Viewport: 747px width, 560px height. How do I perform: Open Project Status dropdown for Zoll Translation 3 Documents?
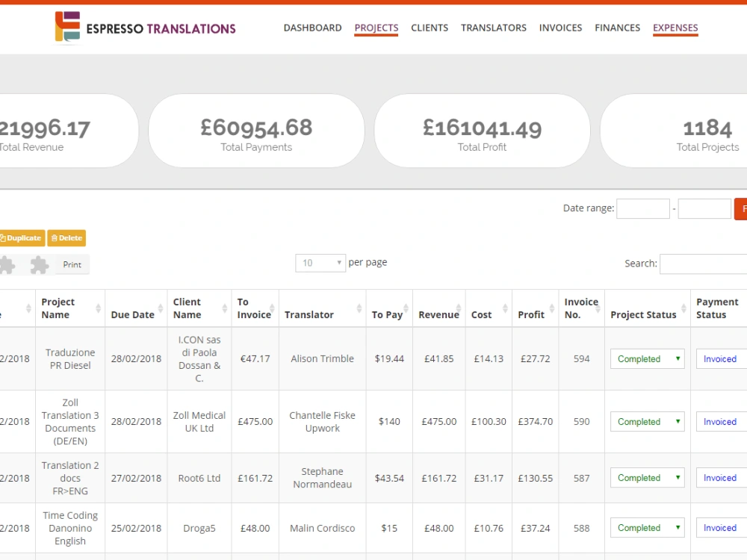648,422
